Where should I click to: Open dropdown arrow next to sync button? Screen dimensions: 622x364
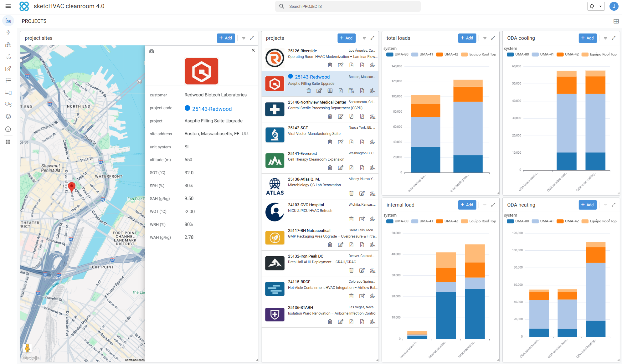pos(600,6)
